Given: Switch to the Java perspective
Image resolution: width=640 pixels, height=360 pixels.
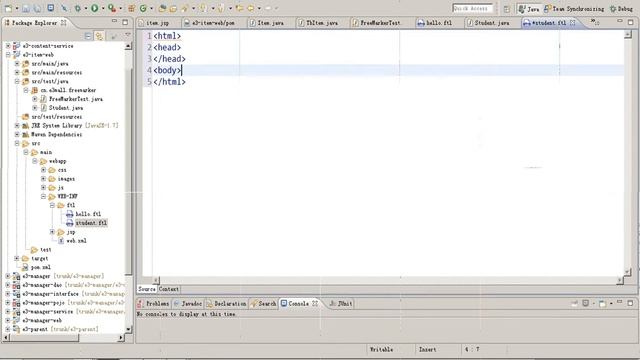Looking at the screenshot, I should click(529, 9).
